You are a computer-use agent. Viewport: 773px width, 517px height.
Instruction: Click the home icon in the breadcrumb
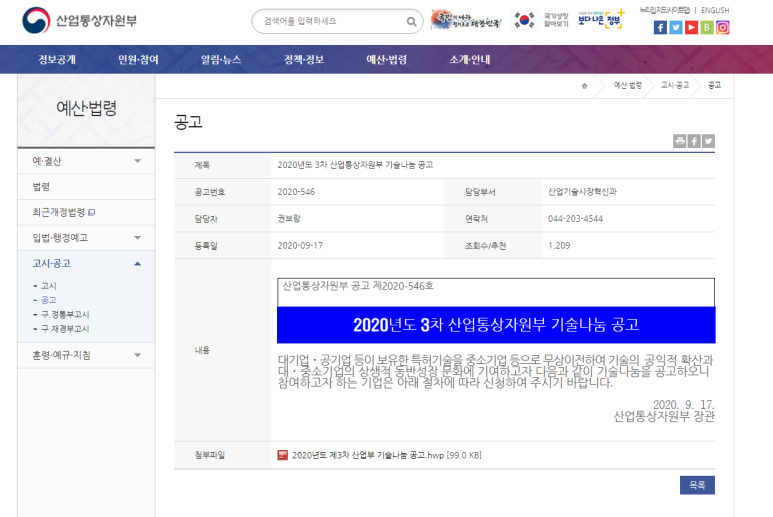point(584,86)
